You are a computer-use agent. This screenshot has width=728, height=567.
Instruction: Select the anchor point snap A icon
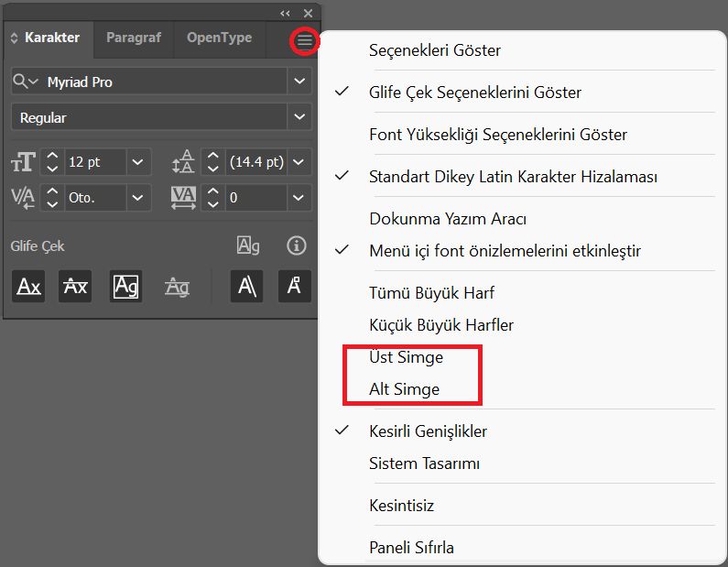coord(294,286)
